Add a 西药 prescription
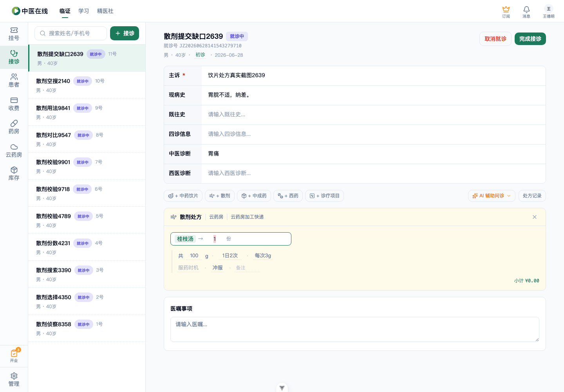The height and width of the screenshot is (392, 564). click(x=288, y=196)
